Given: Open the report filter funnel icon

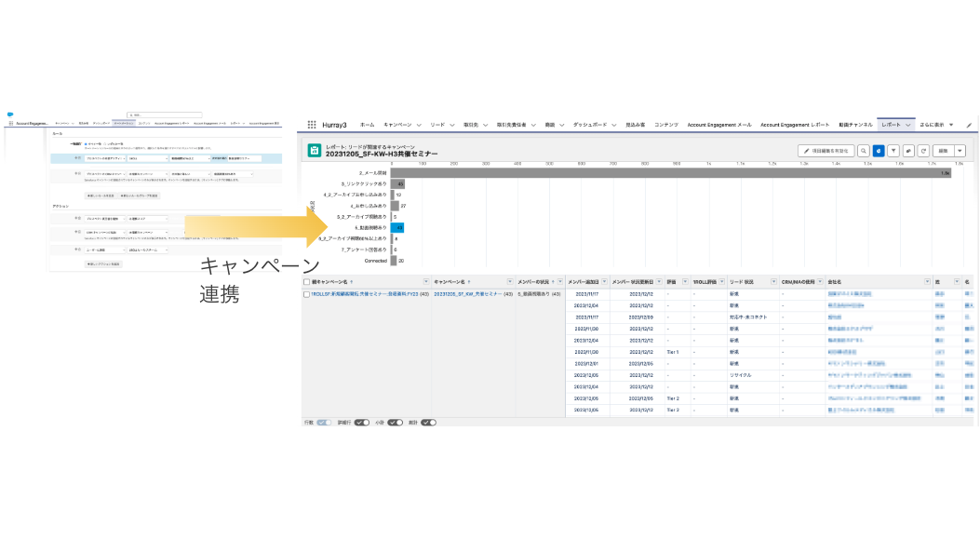Looking at the screenshot, I should [x=893, y=150].
